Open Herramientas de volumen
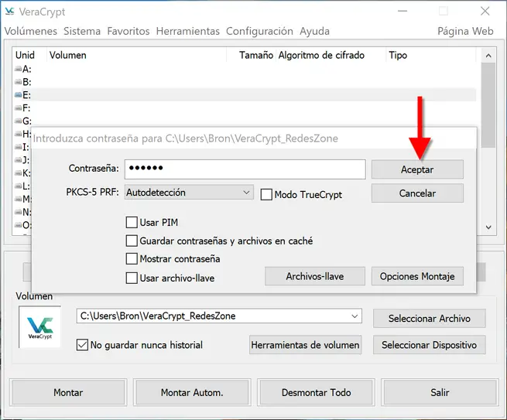507x420 pixels. 305,345
